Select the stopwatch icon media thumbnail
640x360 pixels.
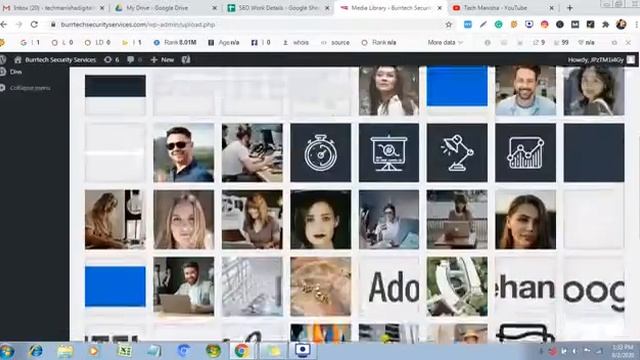point(320,153)
